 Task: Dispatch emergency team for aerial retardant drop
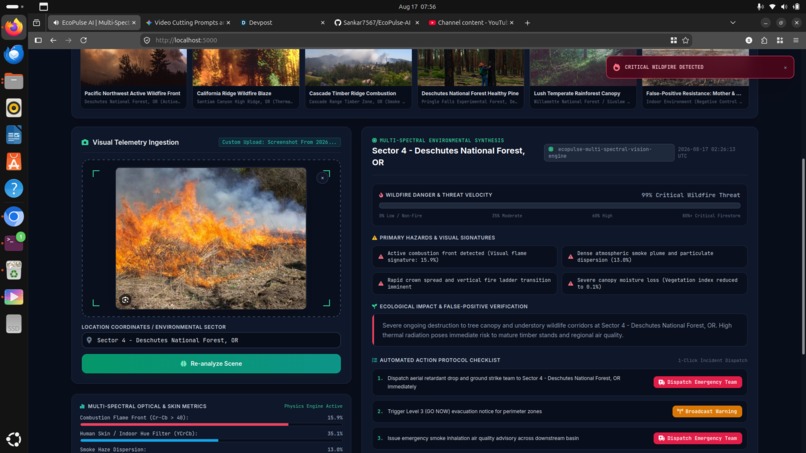coord(698,382)
